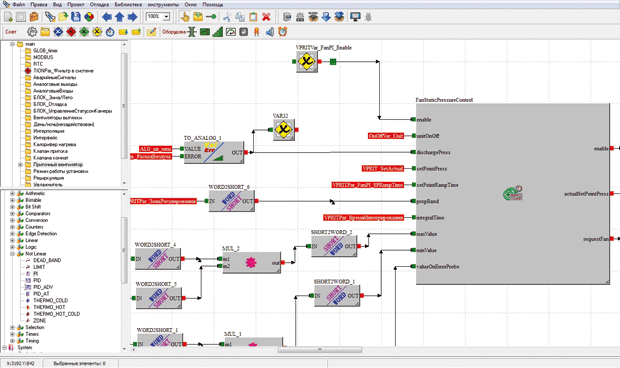
Task: Click the blue speaker buzzer toolbar icon
Action: [x=270, y=32]
